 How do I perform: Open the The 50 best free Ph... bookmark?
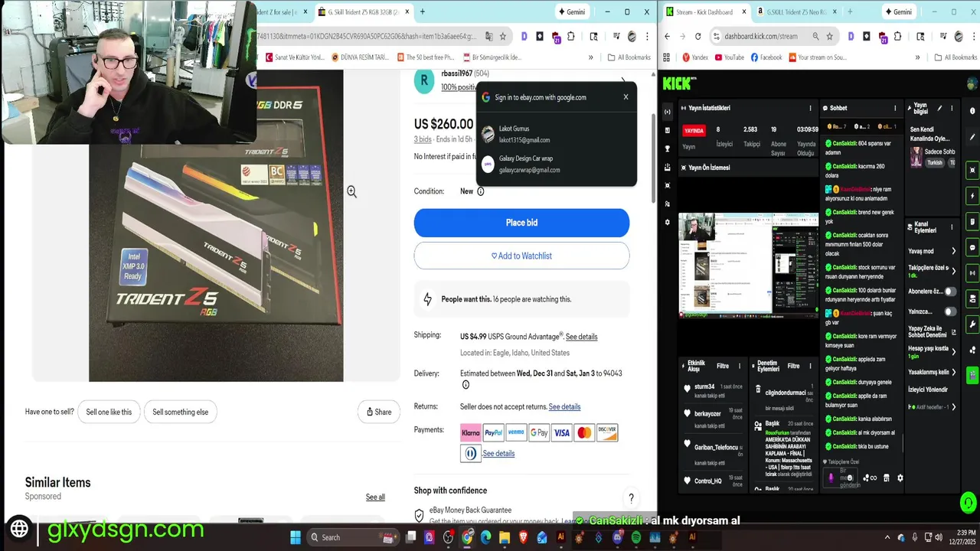(426, 57)
